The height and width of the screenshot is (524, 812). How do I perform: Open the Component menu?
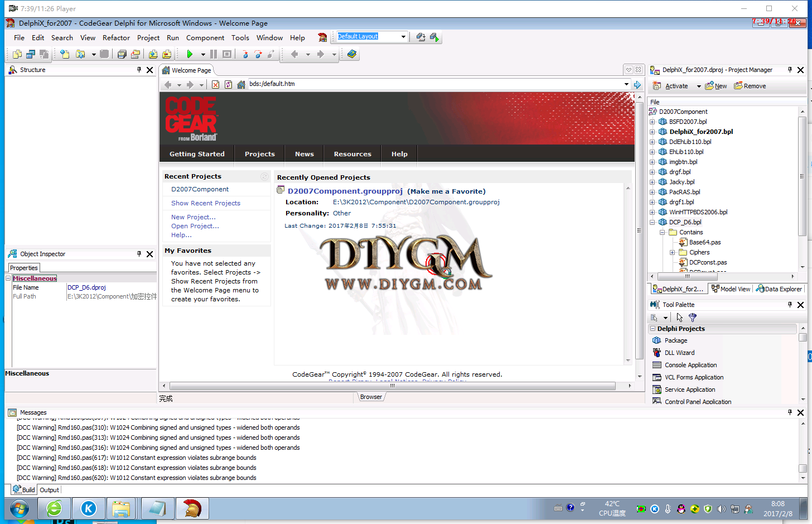click(x=205, y=37)
